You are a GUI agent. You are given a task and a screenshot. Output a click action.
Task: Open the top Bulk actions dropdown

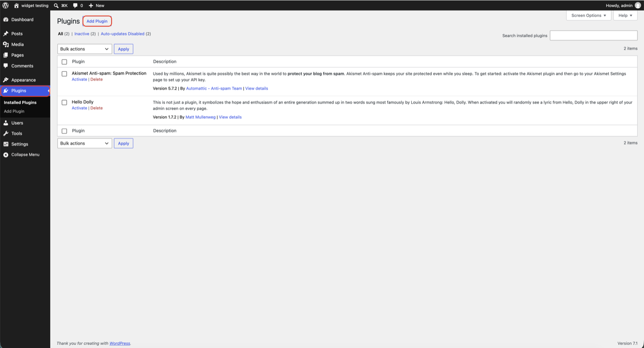point(85,49)
